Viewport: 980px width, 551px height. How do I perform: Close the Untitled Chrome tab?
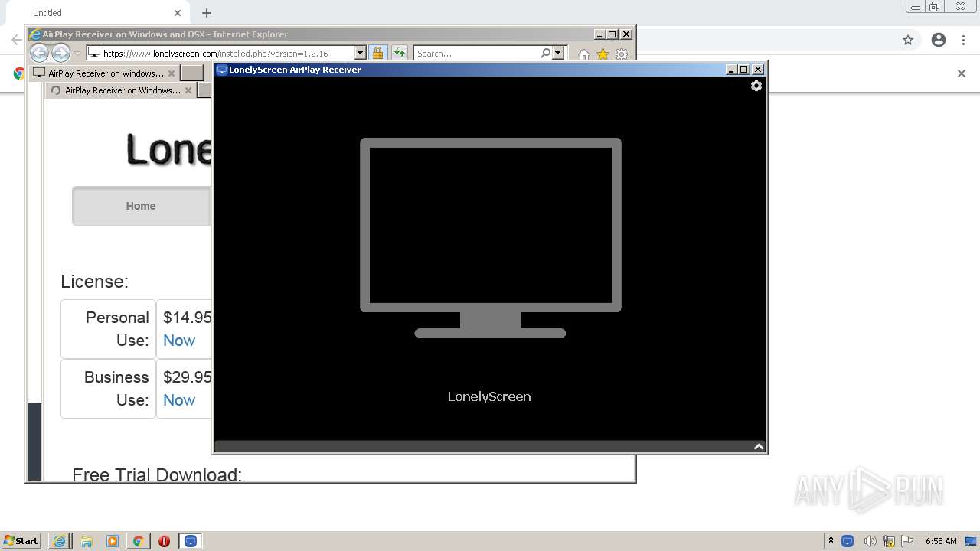[x=178, y=13]
